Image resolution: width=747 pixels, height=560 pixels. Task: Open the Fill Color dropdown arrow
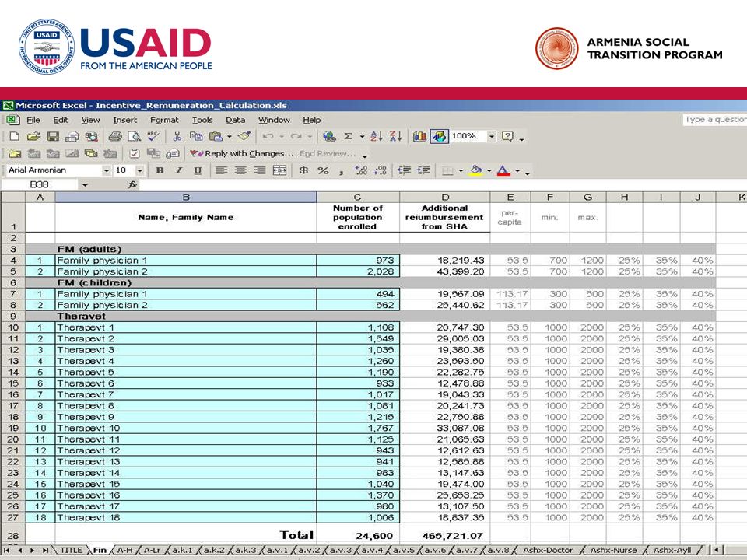point(489,171)
